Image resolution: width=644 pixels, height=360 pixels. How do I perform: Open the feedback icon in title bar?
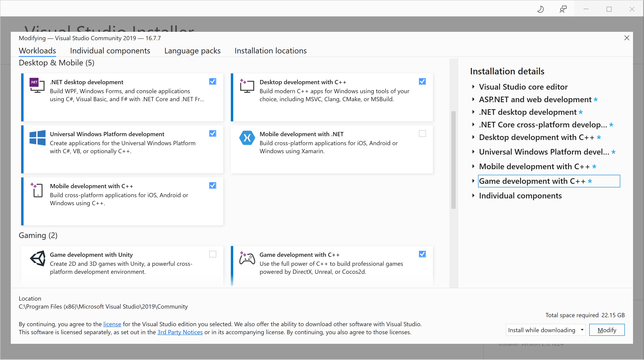point(563,9)
